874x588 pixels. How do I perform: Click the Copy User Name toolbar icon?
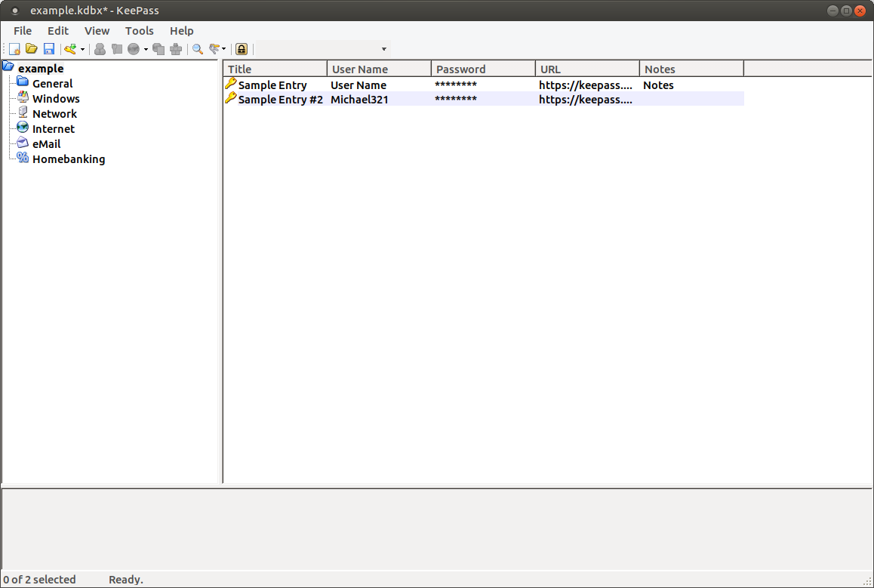[x=100, y=49]
